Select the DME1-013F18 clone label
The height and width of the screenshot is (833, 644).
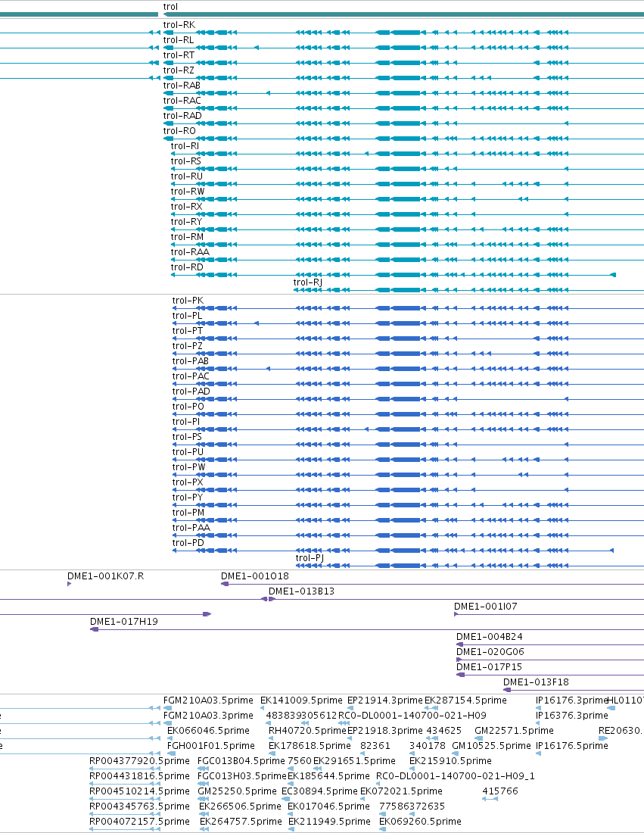[x=536, y=682]
